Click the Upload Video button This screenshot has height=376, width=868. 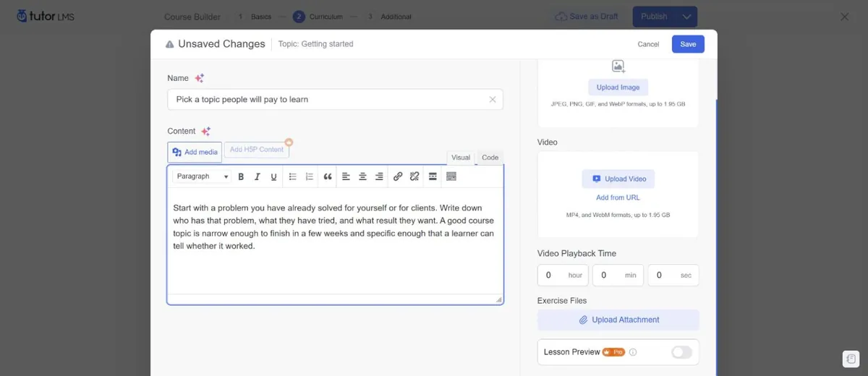click(618, 179)
